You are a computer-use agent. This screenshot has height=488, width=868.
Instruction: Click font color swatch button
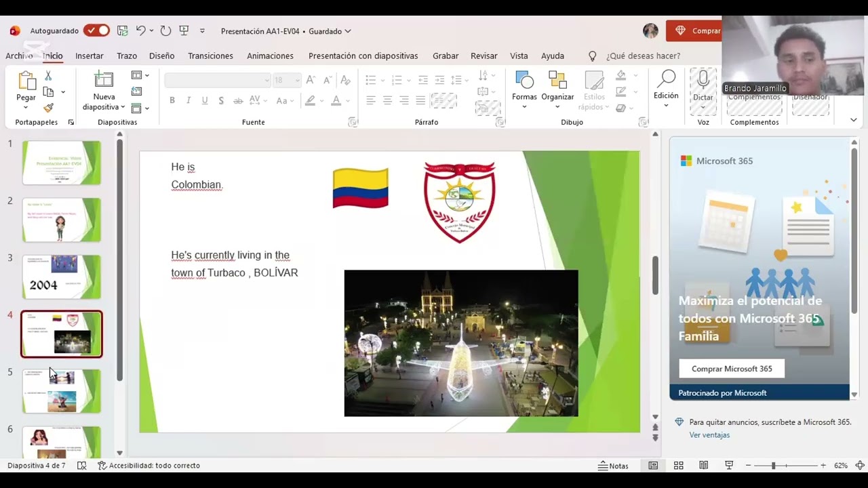pos(335,100)
